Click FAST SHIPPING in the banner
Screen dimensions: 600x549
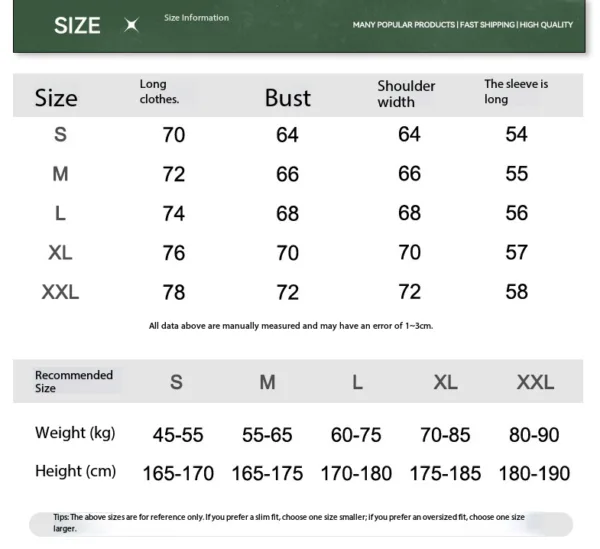pos(487,24)
